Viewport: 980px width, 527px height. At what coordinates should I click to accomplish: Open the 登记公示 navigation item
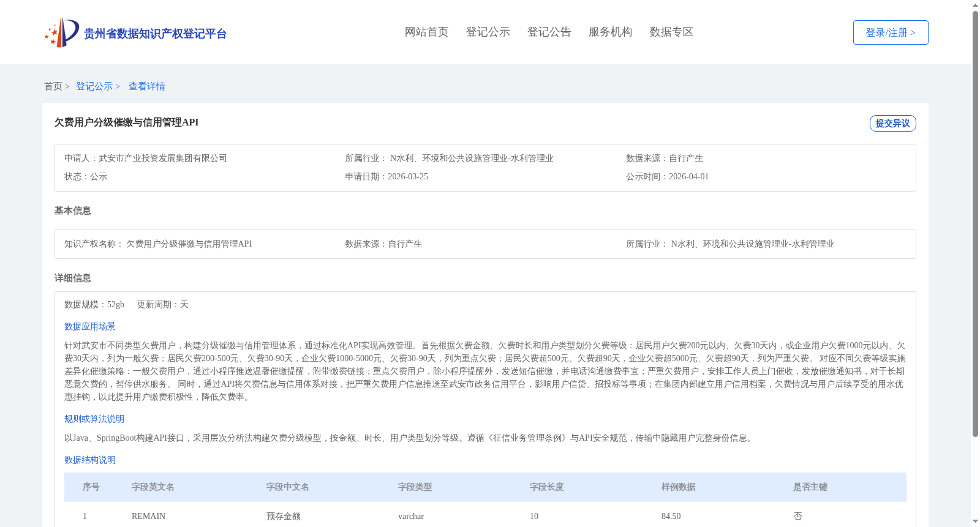click(488, 32)
